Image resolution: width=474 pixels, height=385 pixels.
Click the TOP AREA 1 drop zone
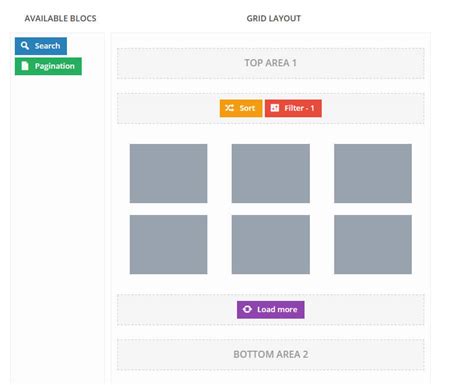(271, 63)
